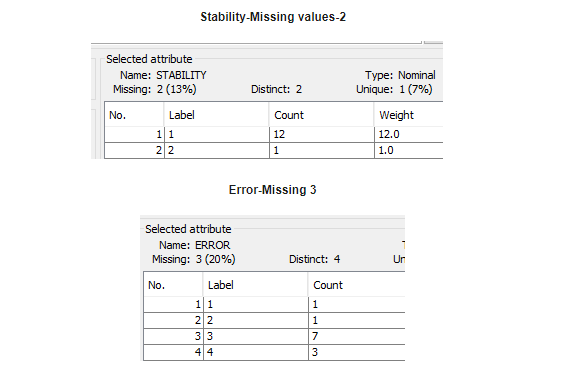
Task: Click weight value 12.0 cell
Action: pyautogui.click(x=409, y=134)
